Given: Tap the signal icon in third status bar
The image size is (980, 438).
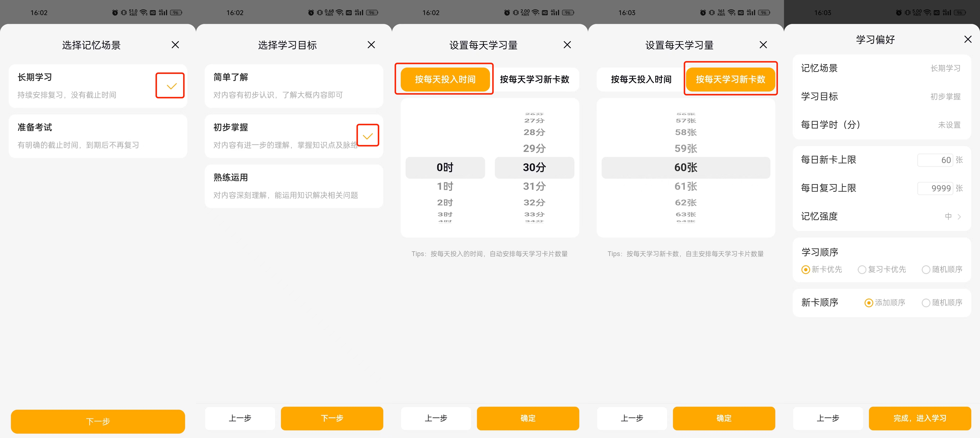Looking at the screenshot, I should coord(555,13).
